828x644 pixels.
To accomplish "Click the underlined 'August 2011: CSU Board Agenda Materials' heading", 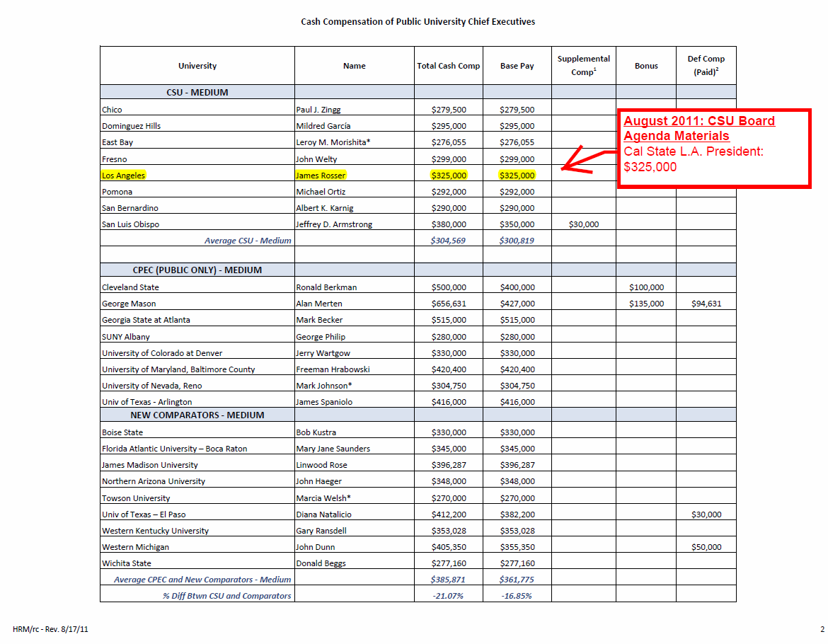I will (698, 128).
